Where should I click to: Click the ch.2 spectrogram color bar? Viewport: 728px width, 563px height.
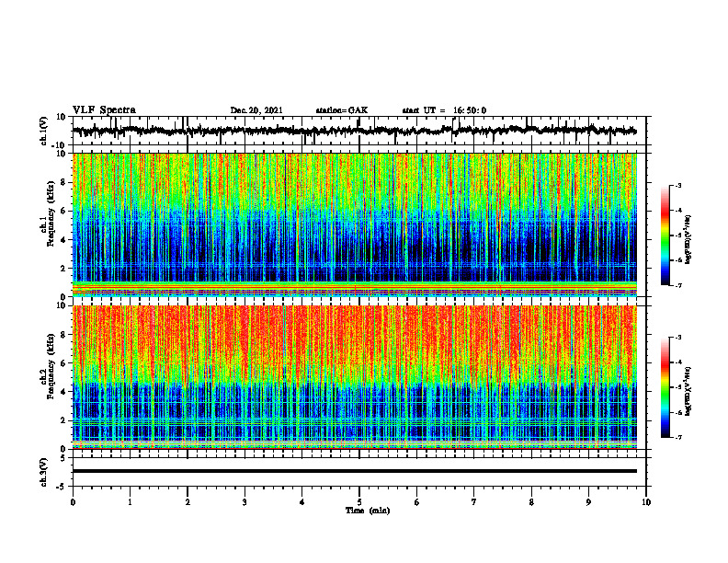tap(665, 387)
